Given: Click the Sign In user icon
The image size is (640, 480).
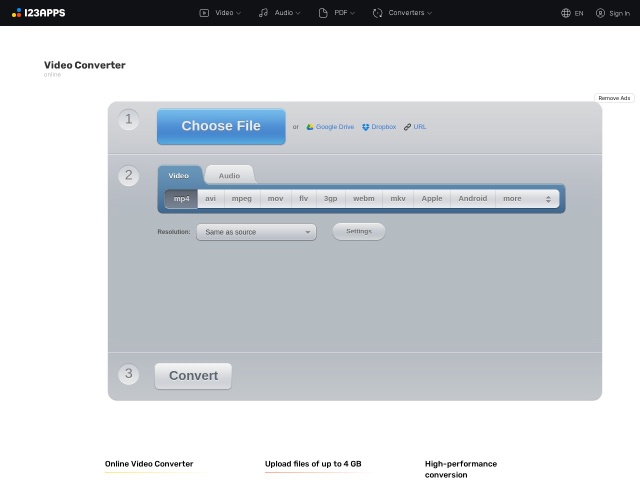Looking at the screenshot, I should point(600,13).
